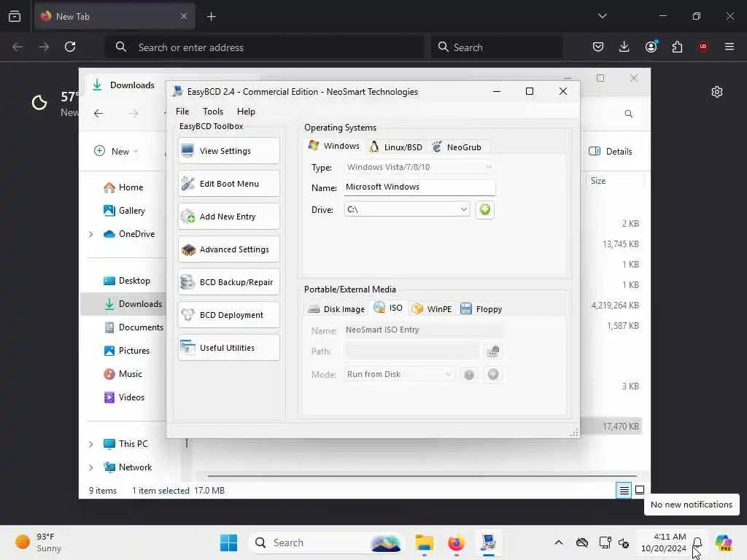Expand the Network tree node
This screenshot has height=560, width=747.
click(90, 467)
